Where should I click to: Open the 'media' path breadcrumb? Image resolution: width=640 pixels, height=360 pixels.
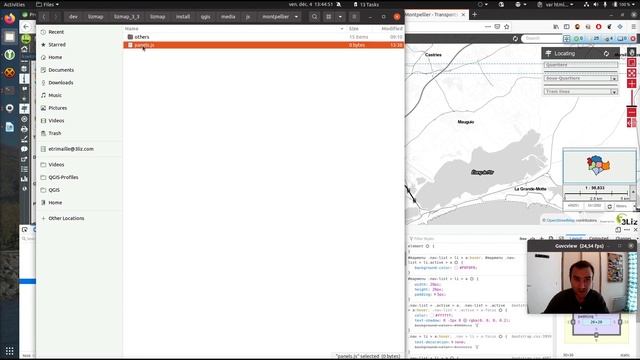tap(228, 17)
